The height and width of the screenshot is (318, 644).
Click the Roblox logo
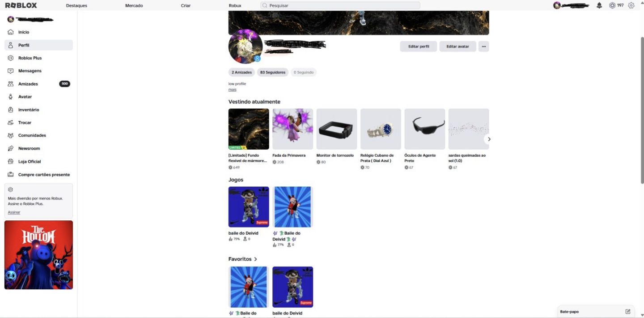point(21,5)
